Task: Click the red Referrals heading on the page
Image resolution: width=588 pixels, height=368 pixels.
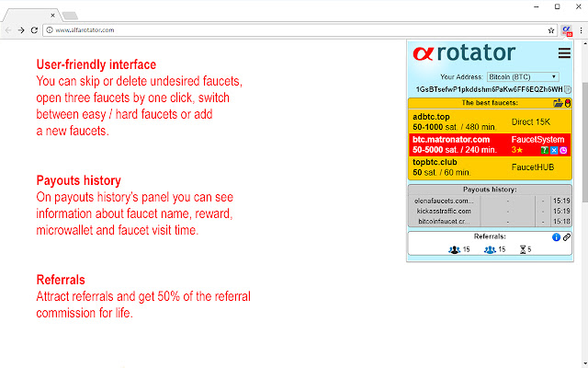Action: (61, 280)
